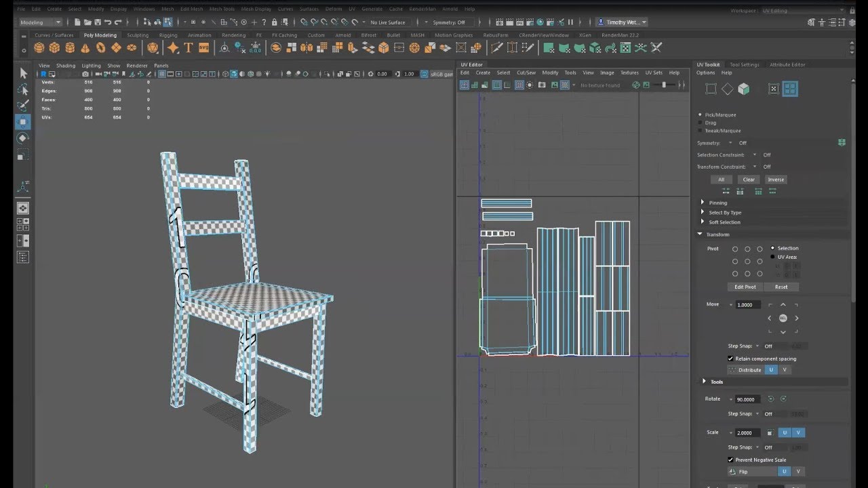This screenshot has width=868, height=488.
Task: Adjust the UV Editor dim image slider
Action: [x=664, y=85]
